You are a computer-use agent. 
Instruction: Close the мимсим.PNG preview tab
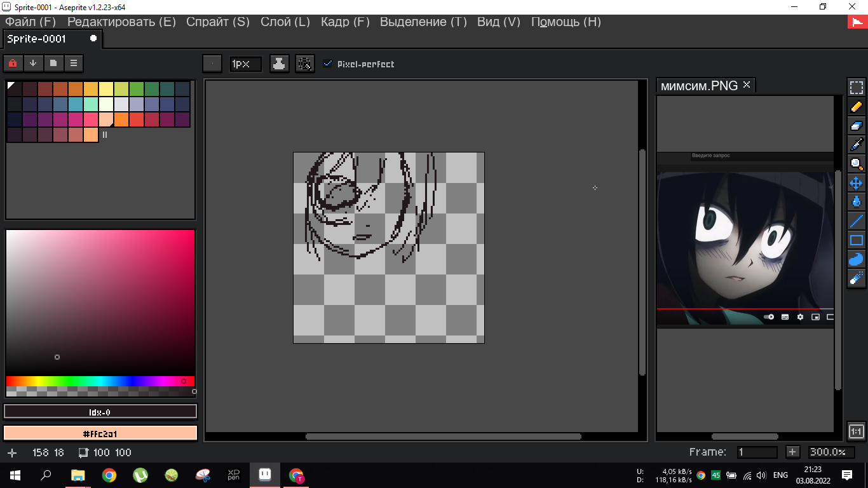click(x=747, y=85)
